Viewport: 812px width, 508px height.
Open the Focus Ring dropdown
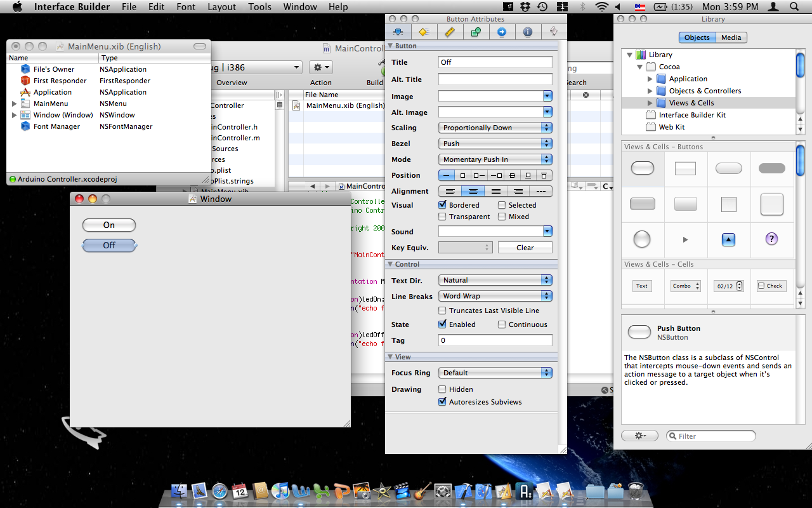[495, 373]
